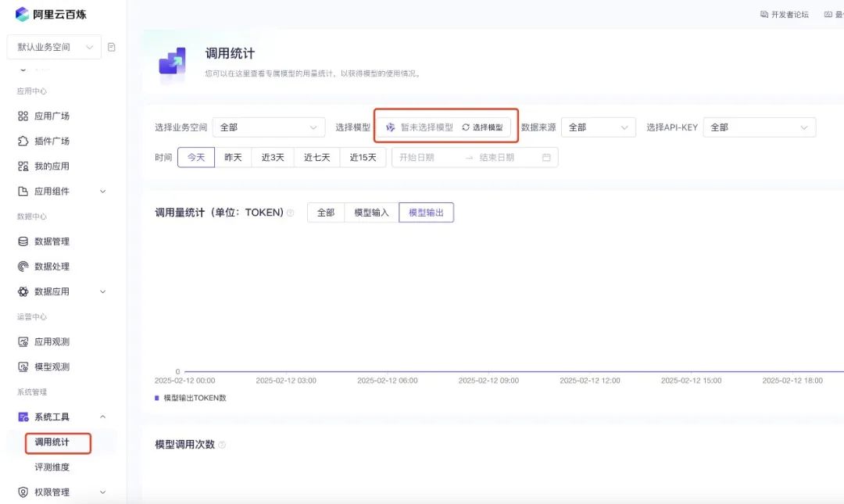Select the 模型输出 token filter
Screen dimensions: 844x504
pyautogui.click(x=427, y=213)
